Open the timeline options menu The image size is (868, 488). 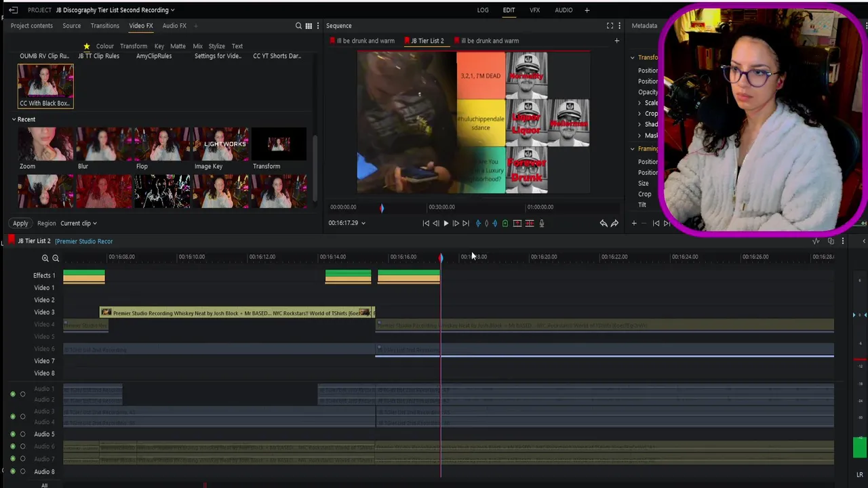point(843,241)
